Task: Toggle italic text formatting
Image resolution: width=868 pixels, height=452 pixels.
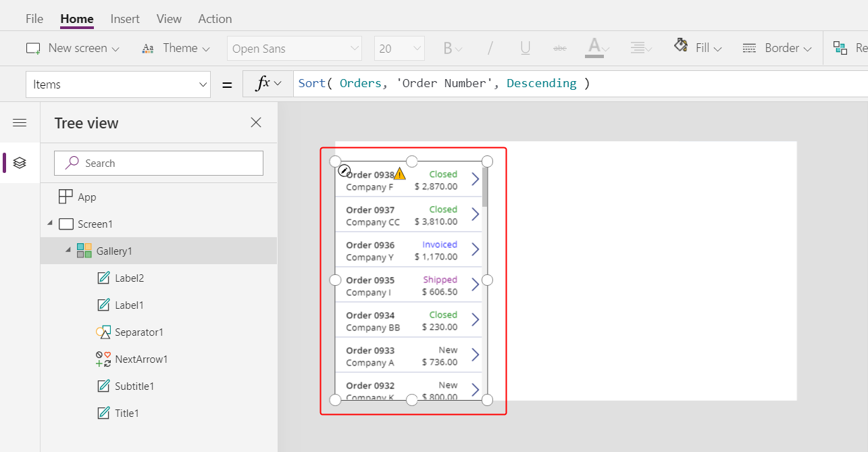Action: (x=490, y=49)
